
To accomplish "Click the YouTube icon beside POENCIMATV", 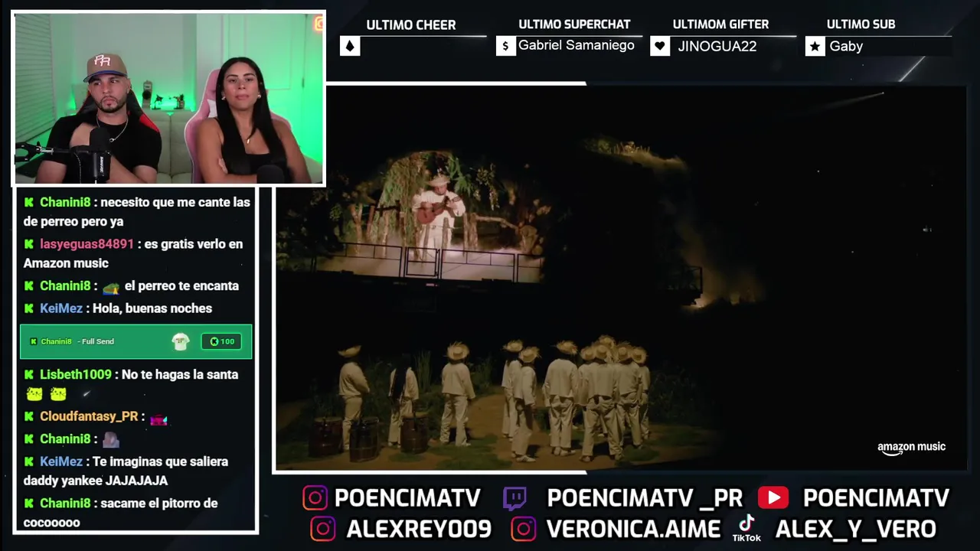I will [773, 498].
